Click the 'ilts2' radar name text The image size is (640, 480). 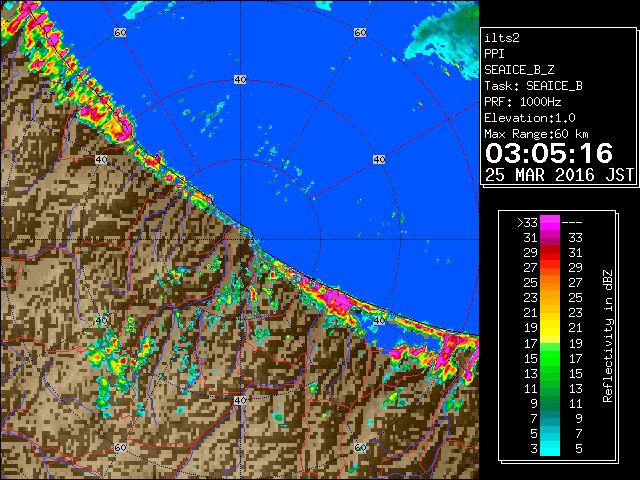pos(502,38)
